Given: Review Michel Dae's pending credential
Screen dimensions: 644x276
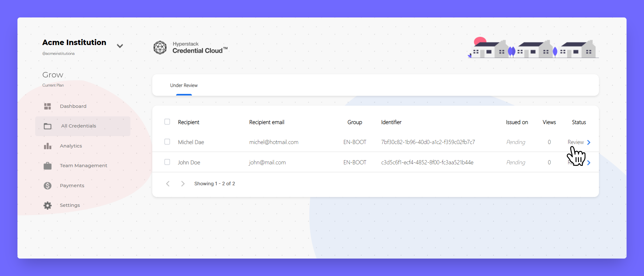Looking at the screenshot, I should 575,142.
